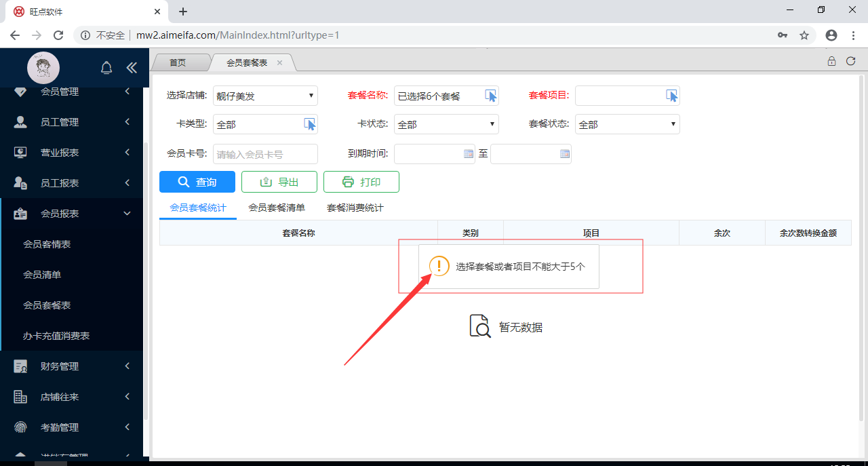Click the 查询 button
Image resolution: width=868 pixels, height=466 pixels.
[197, 182]
